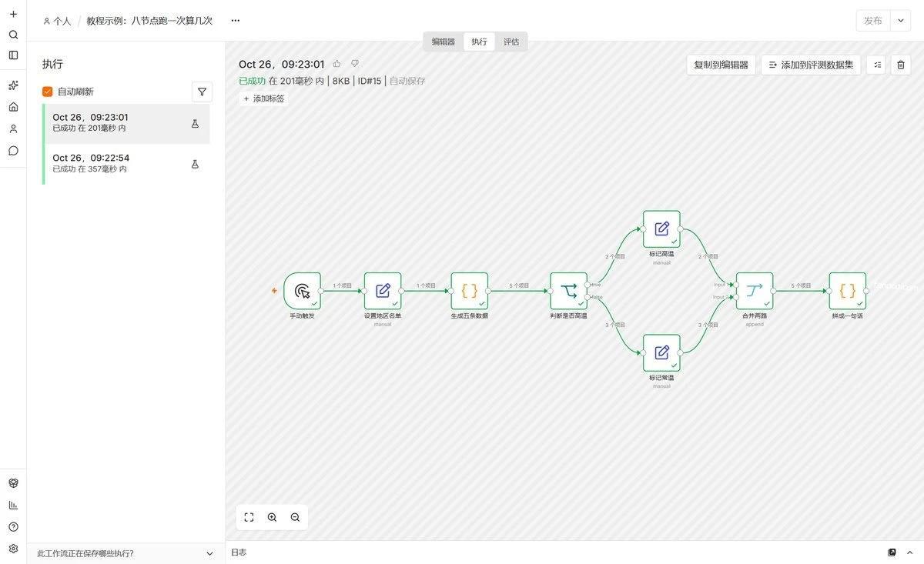The height and width of the screenshot is (564, 924).
Task: Open settings gear in left sidebar
Action: point(13,549)
